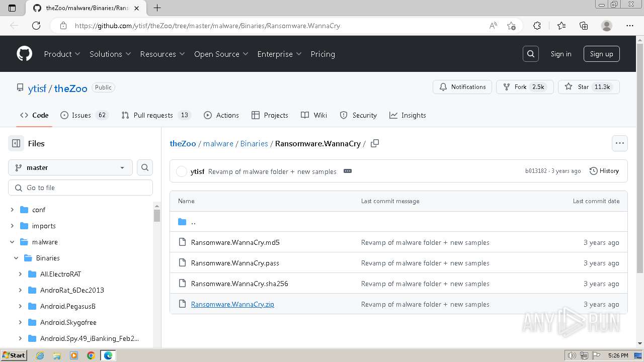Refresh the browser page
The image size is (644, 362).
[x=36, y=26]
